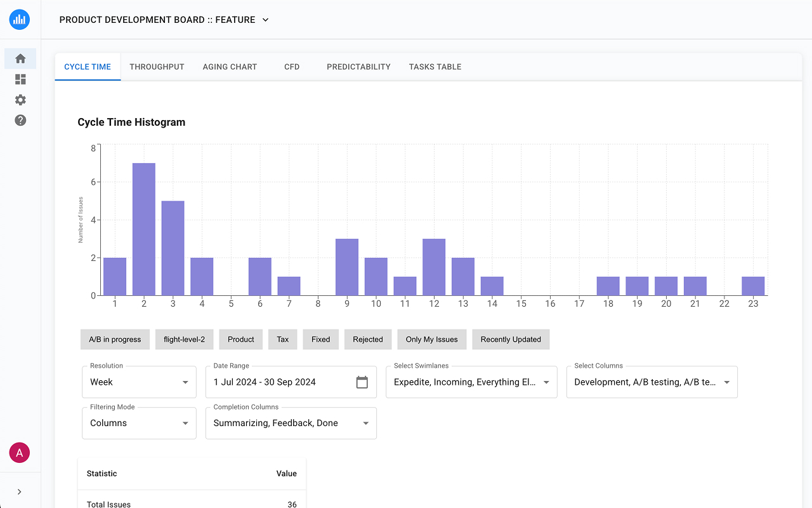Click the histogram bar for week 18
This screenshot has width=812, height=508.
(x=608, y=286)
